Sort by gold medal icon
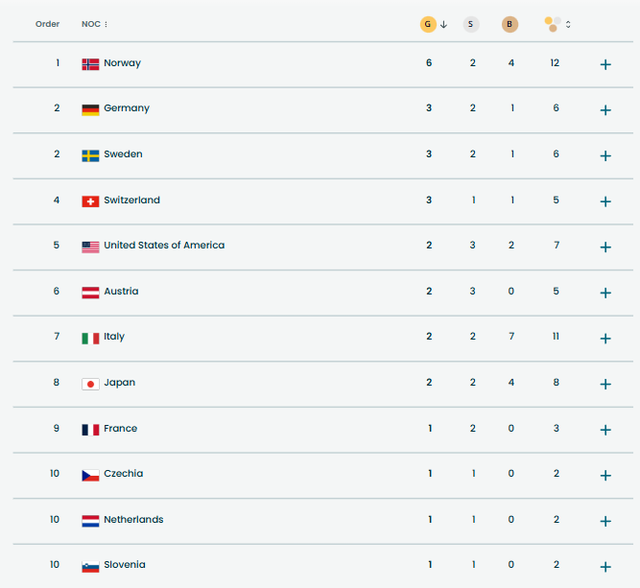 pos(429,24)
